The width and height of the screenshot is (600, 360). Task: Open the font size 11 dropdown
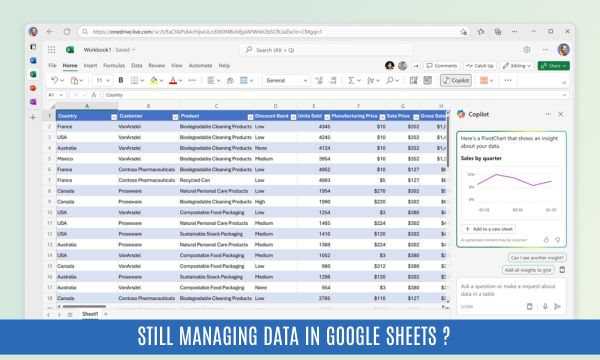[x=103, y=80]
